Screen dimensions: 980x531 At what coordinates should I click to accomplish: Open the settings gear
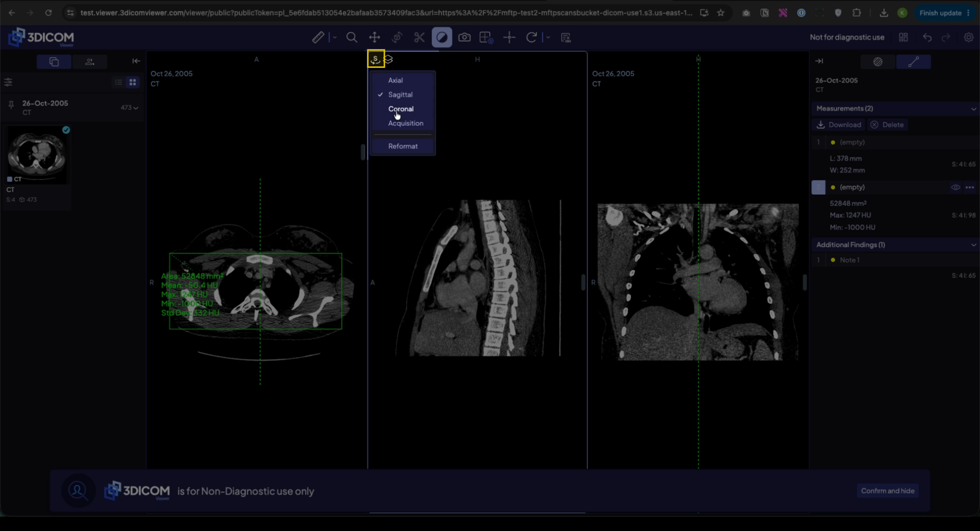[968, 37]
